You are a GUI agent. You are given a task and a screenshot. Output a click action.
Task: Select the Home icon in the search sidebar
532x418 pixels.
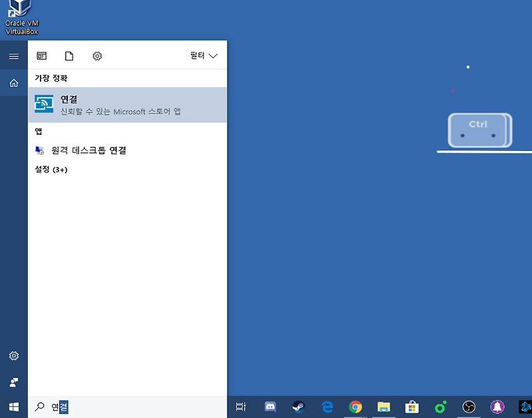(x=13, y=83)
